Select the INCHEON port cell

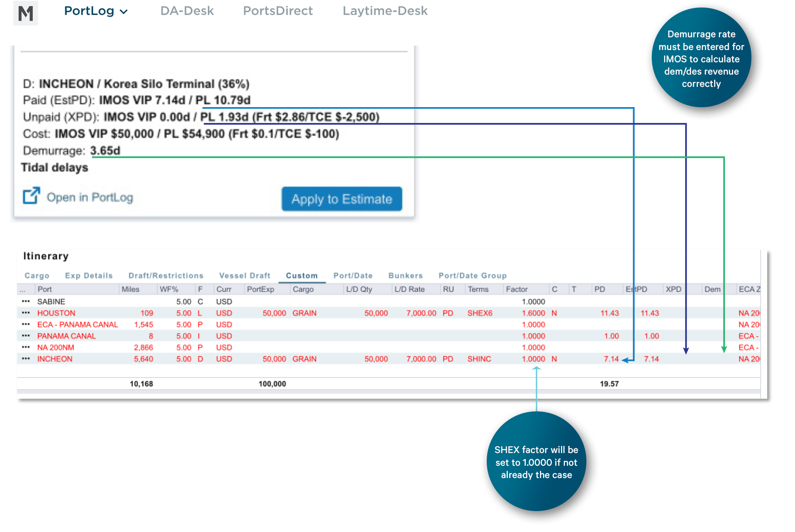click(55, 359)
